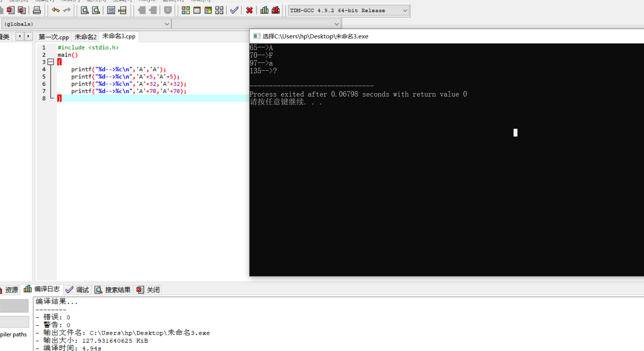The image size is (644, 351).
Task: Open the 资源 bottom tab
Action: coord(9,290)
